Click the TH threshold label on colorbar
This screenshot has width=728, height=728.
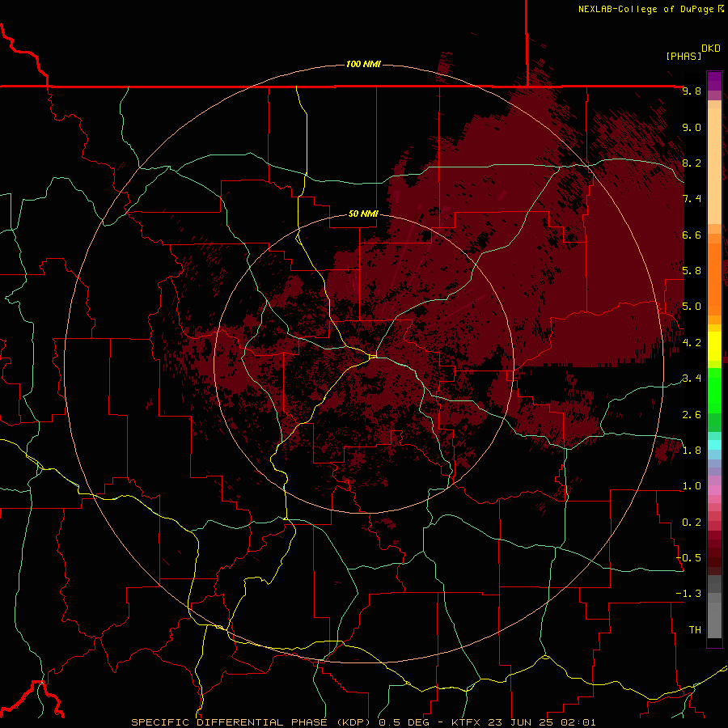695,630
